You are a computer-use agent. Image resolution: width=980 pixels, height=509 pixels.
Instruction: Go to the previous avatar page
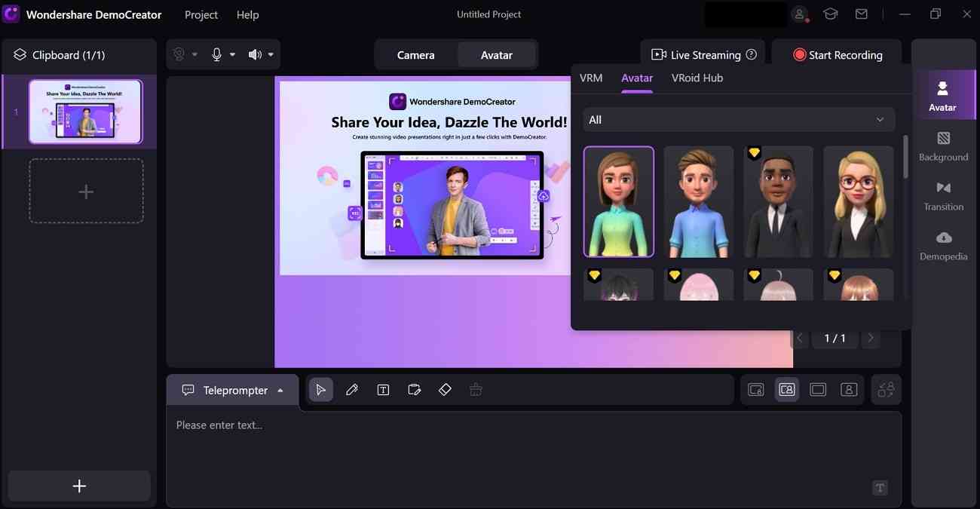click(801, 338)
